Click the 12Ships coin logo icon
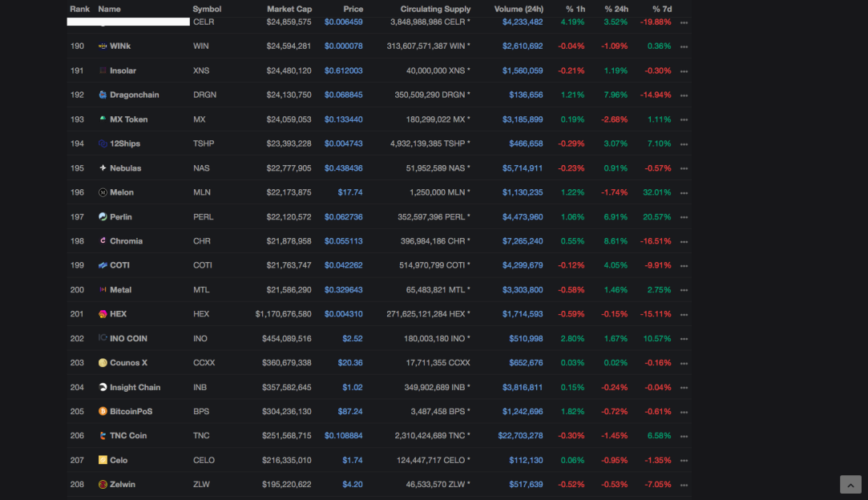868x500 pixels. pyautogui.click(x=103, y=143)
